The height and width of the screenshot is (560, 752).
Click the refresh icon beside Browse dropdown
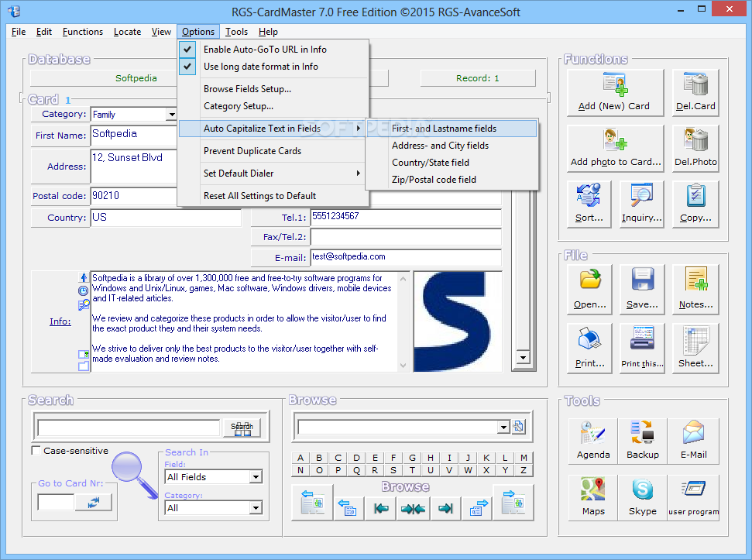pyautogui.click(x=518, y=426)
